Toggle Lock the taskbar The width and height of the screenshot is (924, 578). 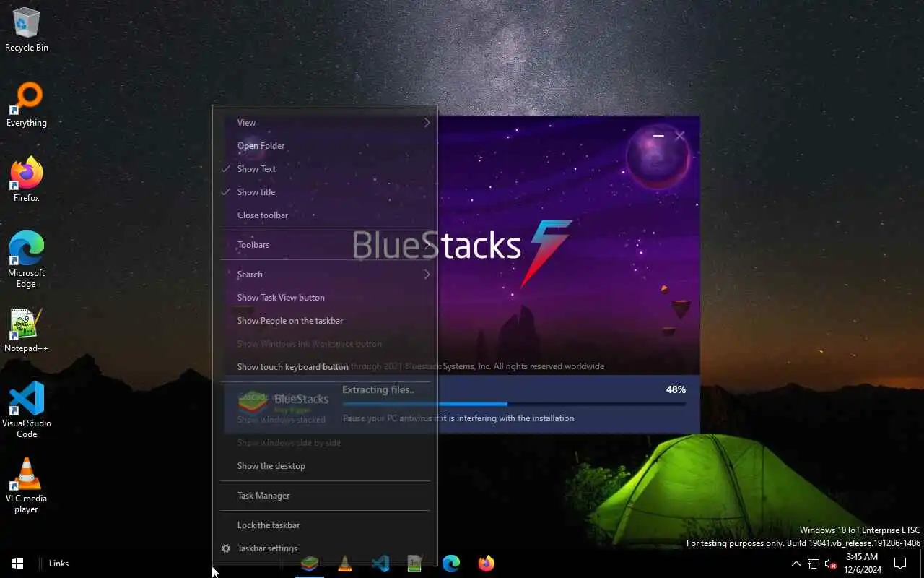click(x=326, y=525)
